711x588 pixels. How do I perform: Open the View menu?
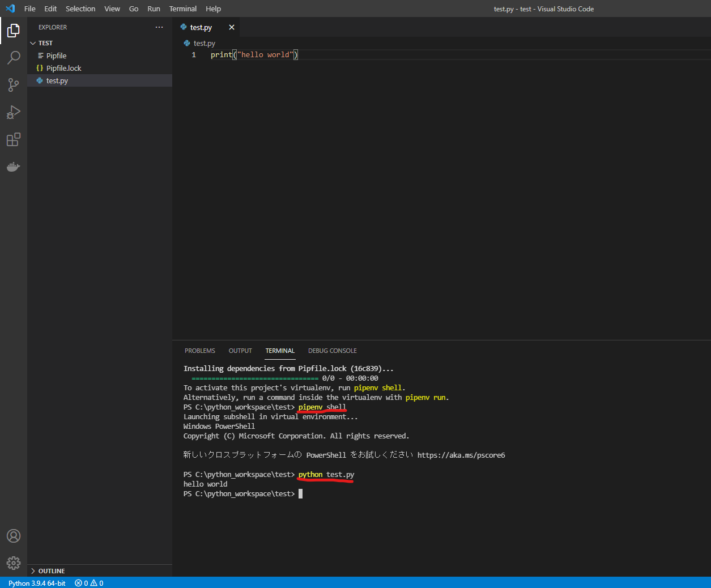tap(112, 8)
